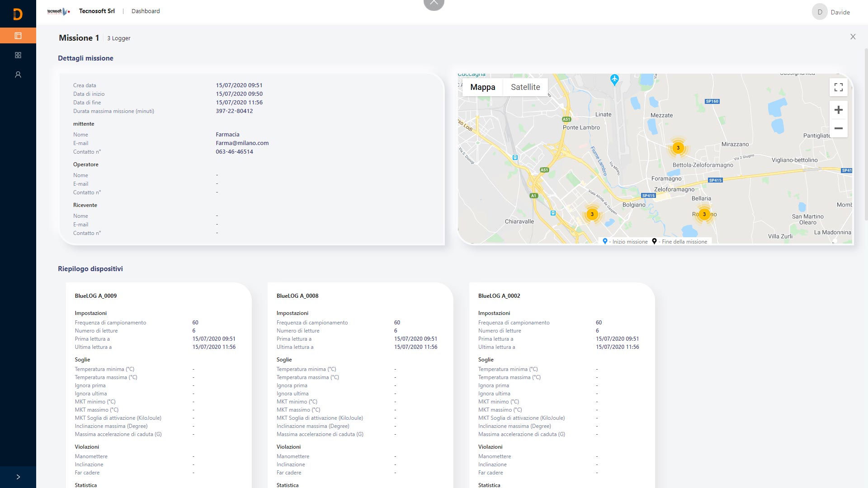Open the user profile icon in sidebar
The width and height of the screenshot is (868, 488).
pos(18,75)
